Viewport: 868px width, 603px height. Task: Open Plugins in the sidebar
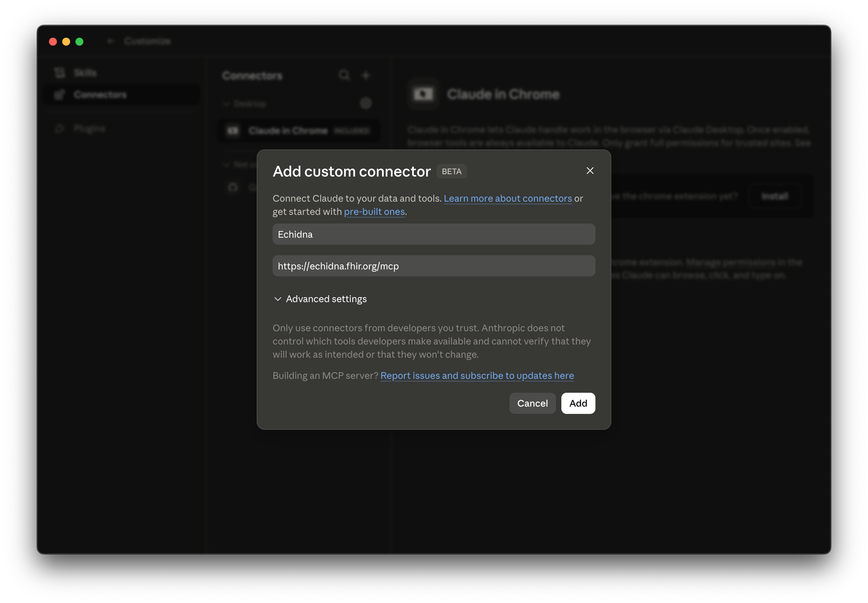pos(121,129)
